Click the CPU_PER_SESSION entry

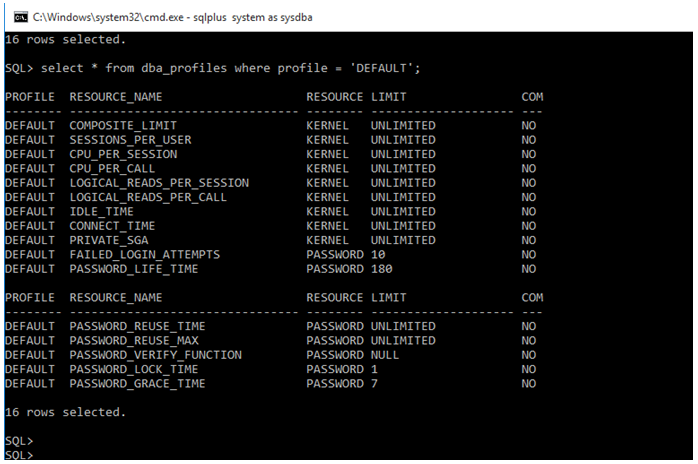123,154
